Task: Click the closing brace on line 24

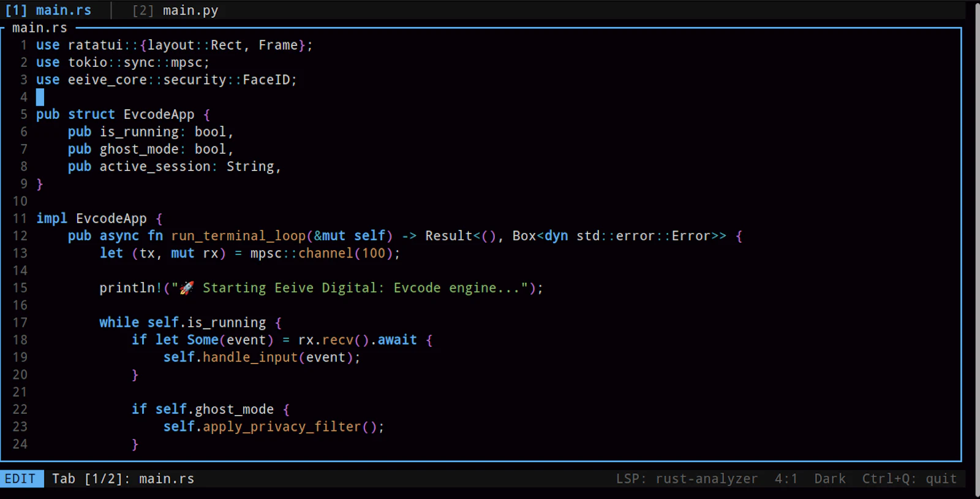Action: [x=135, y=444]
